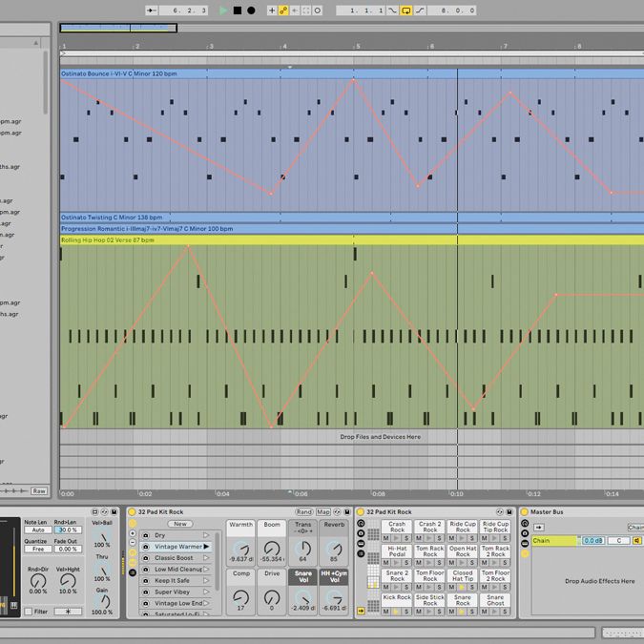Viewport: 644px width, 644px height.
Task: Preview the Kick Rock pad
Action: coord(396,612)
